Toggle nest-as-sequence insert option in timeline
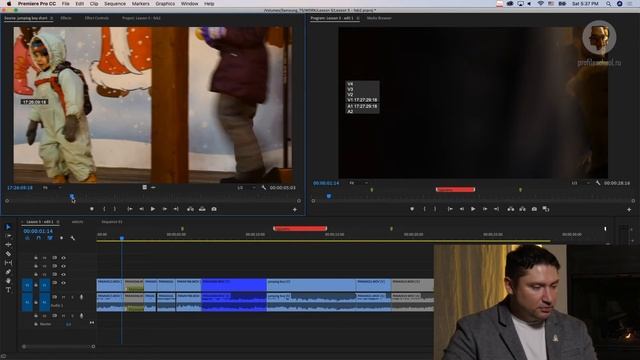 click(x=27, y=238)
